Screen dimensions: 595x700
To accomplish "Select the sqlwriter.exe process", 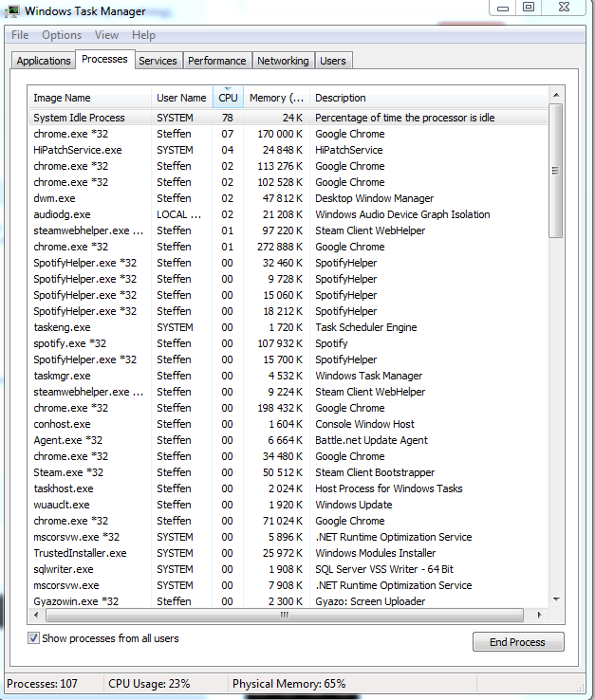I will click(x=288, y=569).
